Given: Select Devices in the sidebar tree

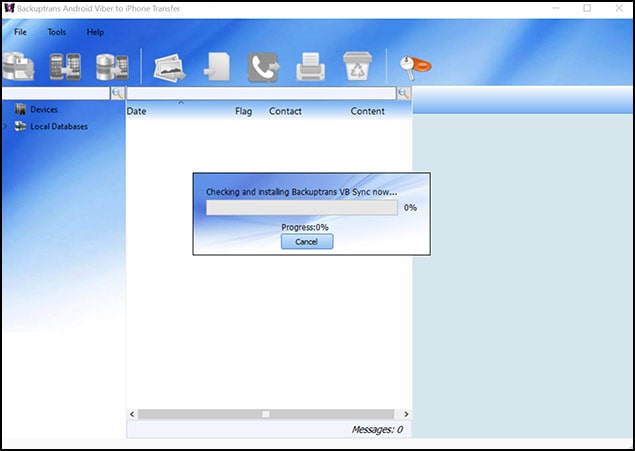Looking at the screenshot, I should tap(43, 109).
